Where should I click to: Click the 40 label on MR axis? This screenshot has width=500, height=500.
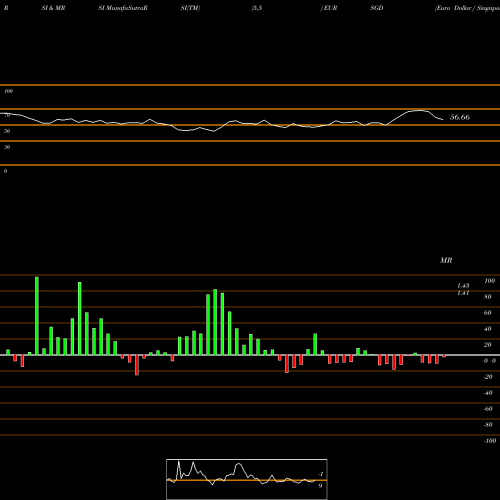click(x=488, y=329)
